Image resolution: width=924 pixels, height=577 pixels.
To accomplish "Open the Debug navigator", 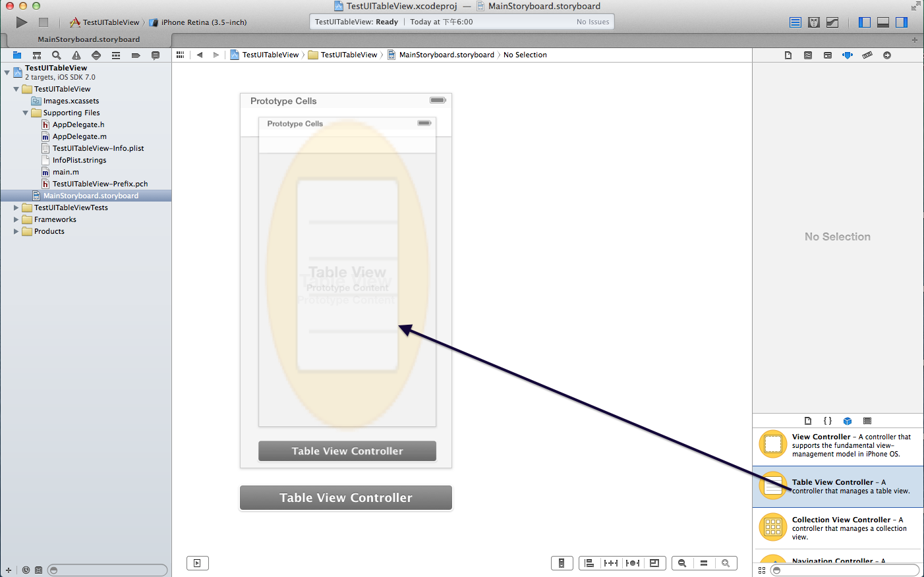I will click(116, 55).
